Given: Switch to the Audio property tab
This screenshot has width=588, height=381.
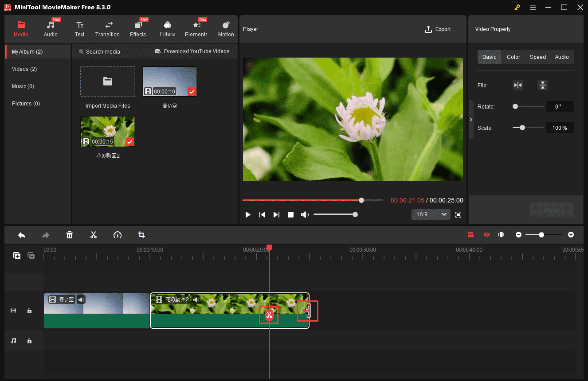Looking at the screenshot, I should coord(562,57).
